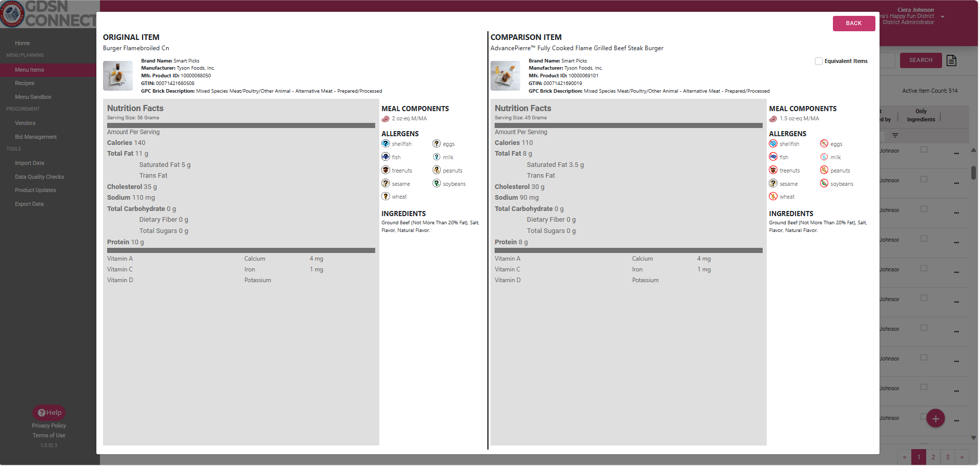Open Vendors in the sidebar
This screenshot has width=980, height=466.
pos(25,123)
